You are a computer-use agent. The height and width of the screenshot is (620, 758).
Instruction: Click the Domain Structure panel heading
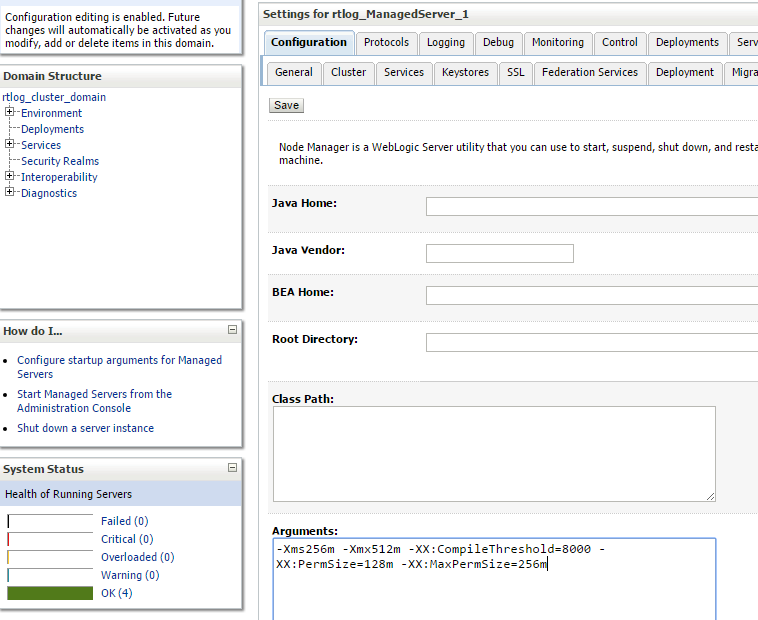(52, 76)
